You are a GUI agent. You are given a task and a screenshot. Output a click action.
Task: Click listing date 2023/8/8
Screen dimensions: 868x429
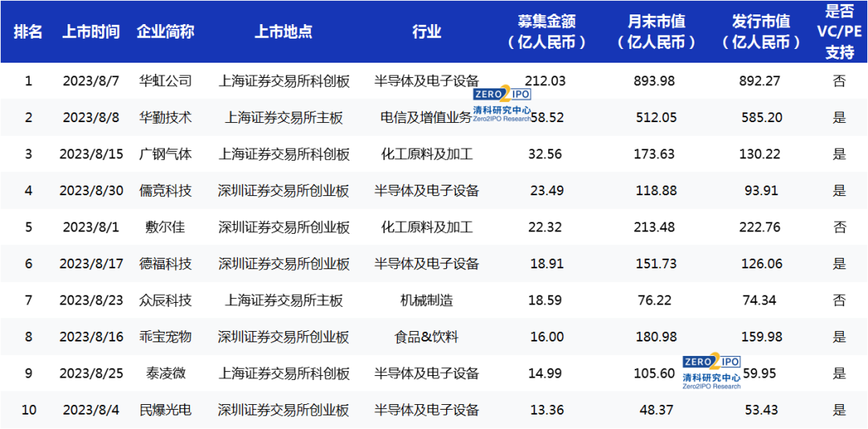click(91, 117)
